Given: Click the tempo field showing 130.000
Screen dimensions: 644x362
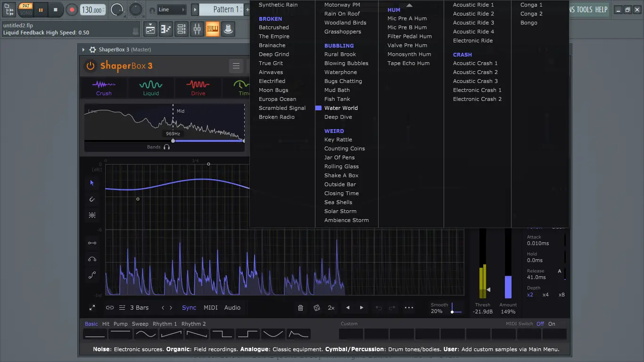Looking at the screenshot, I should click(x=93, y=9).
